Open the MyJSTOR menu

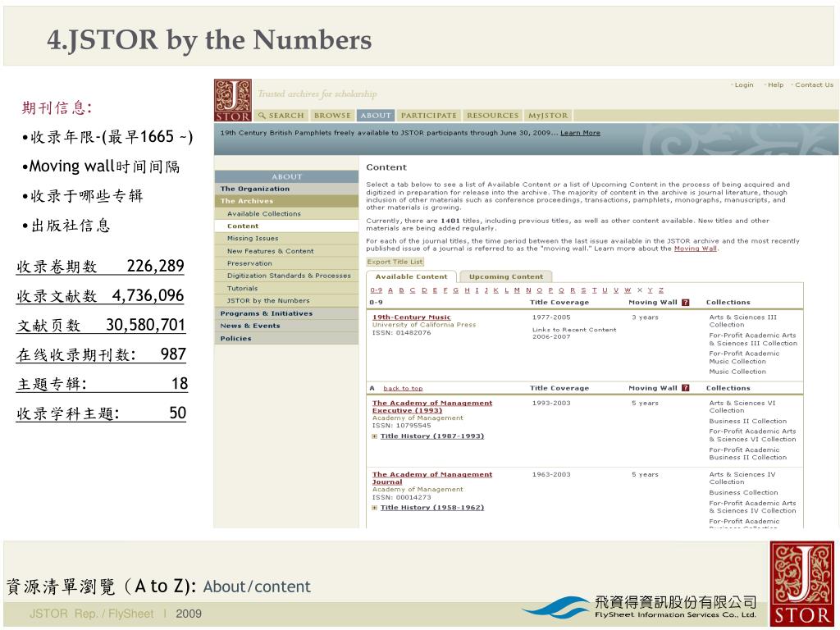pyautogui.click(x=548, y=116)
